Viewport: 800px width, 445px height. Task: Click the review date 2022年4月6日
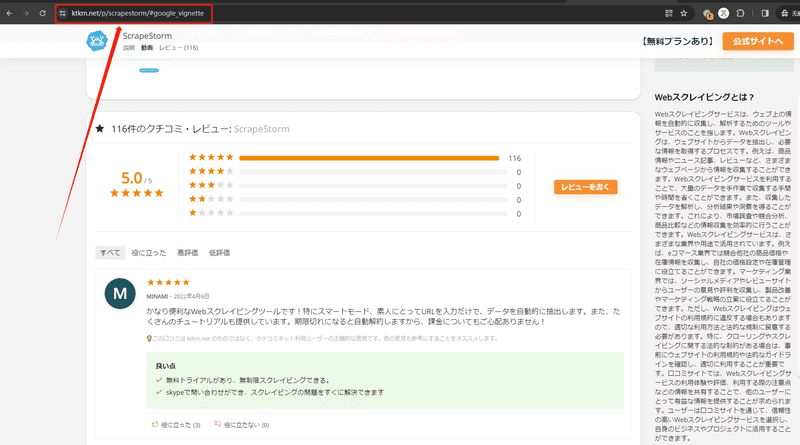(x=191, y=296)
